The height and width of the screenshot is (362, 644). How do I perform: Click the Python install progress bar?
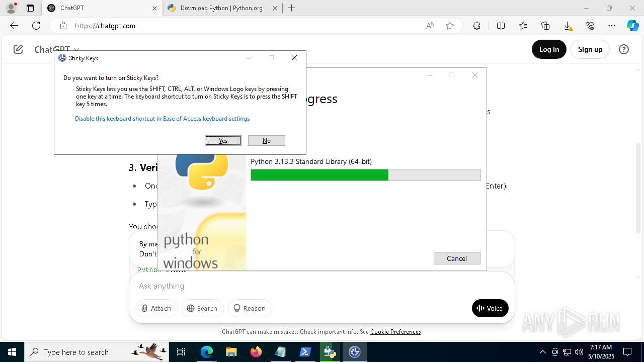(366, 175)
